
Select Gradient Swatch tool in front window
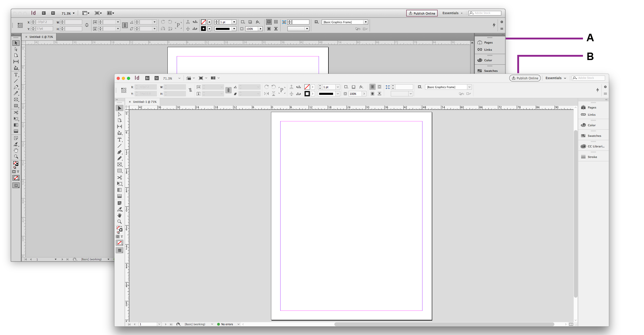pyautogui.click(x=120, y=190)
